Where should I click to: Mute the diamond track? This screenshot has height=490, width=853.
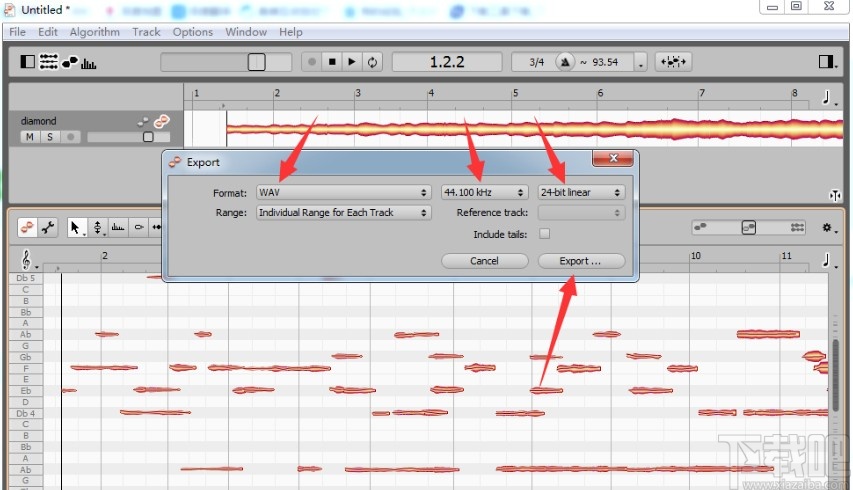[x=29, y=137]
